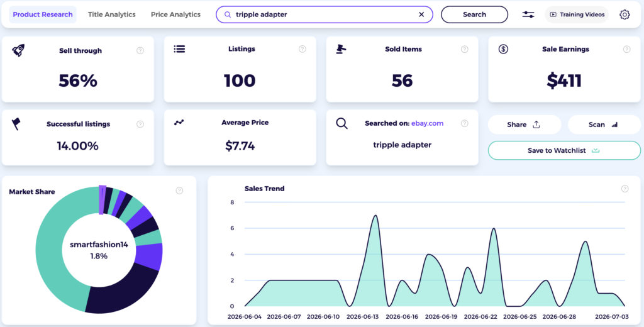Viewport: 644px width, 327px height.
Task: Open the filter sliders icon
Action: point(528,14)
